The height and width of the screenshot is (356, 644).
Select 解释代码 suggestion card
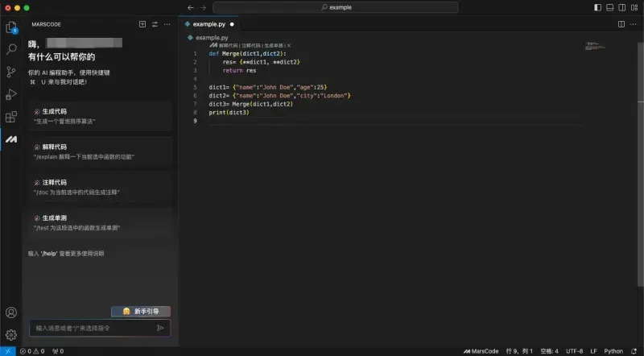[x=101, y=151]
